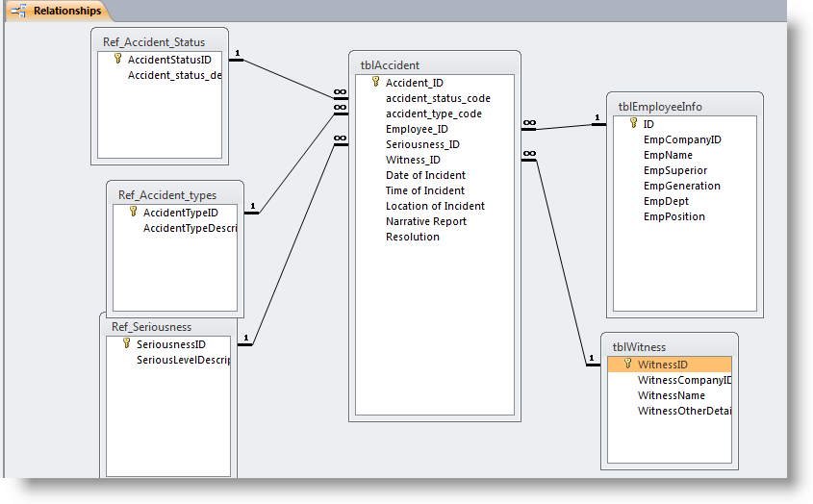Select the EmpGeneration field
The image size is (813, 504).
(x=684, y=186)
